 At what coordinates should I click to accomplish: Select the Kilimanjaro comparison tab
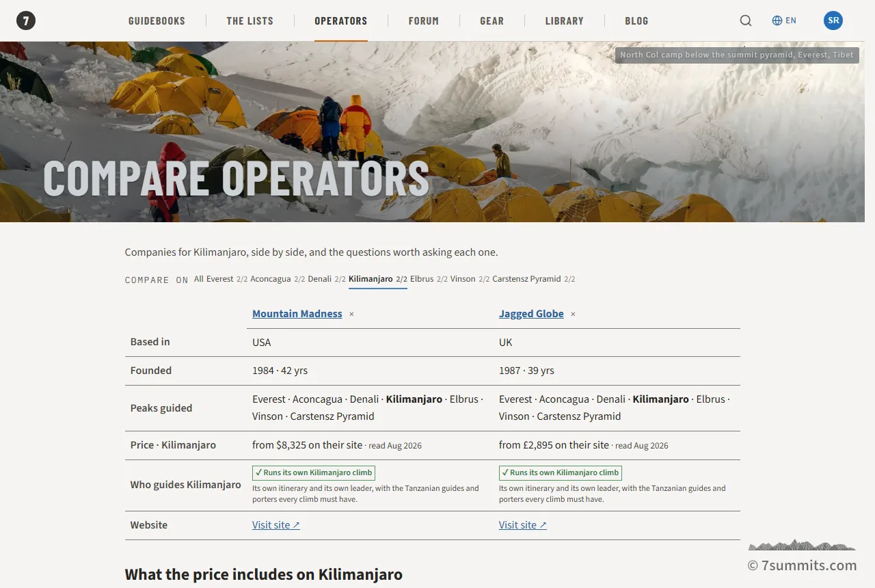pos(378,279)
